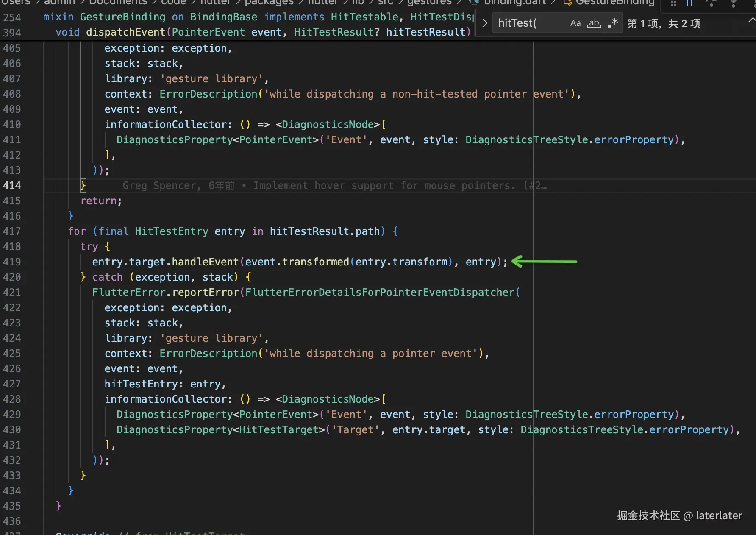This screenshot has height=535, width=756.
Task: Expand the replace row in find widget
Action: click(x=485, y=23)
